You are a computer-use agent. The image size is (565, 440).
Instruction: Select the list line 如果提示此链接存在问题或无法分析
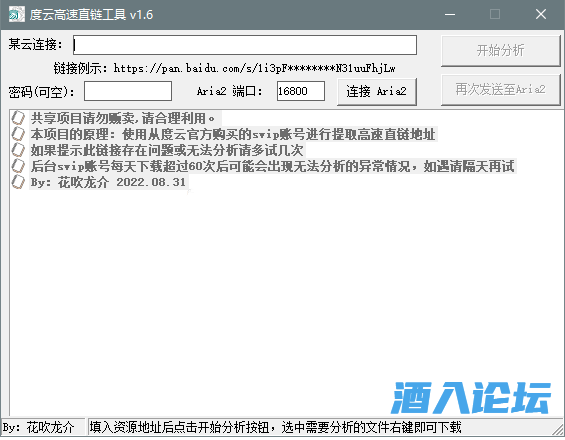click(167, 150)
